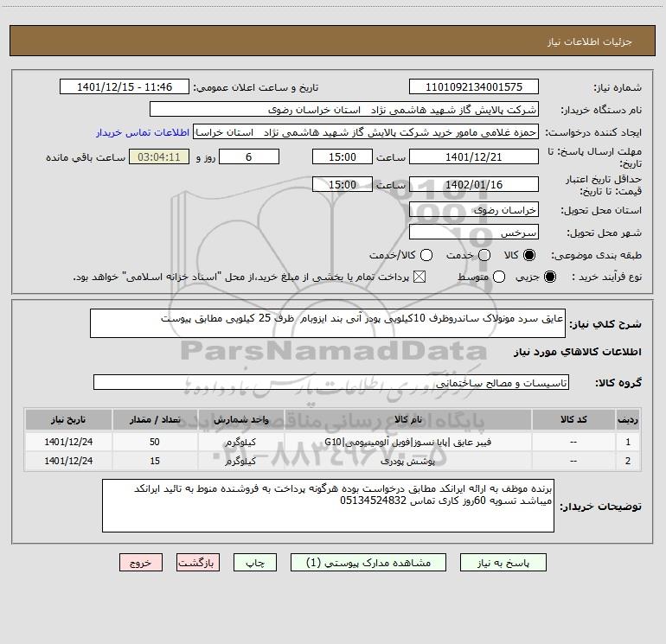Click the واحد شمارش column header
Image resolution: width=666 pixels, height=644 pixels.
[x=240, y=419]
